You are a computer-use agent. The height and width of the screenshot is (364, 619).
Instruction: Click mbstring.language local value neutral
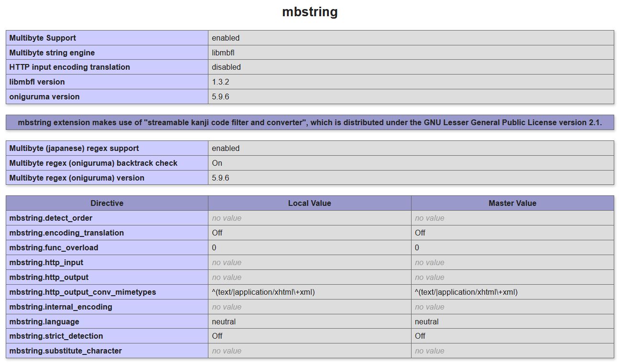[224, 321]
